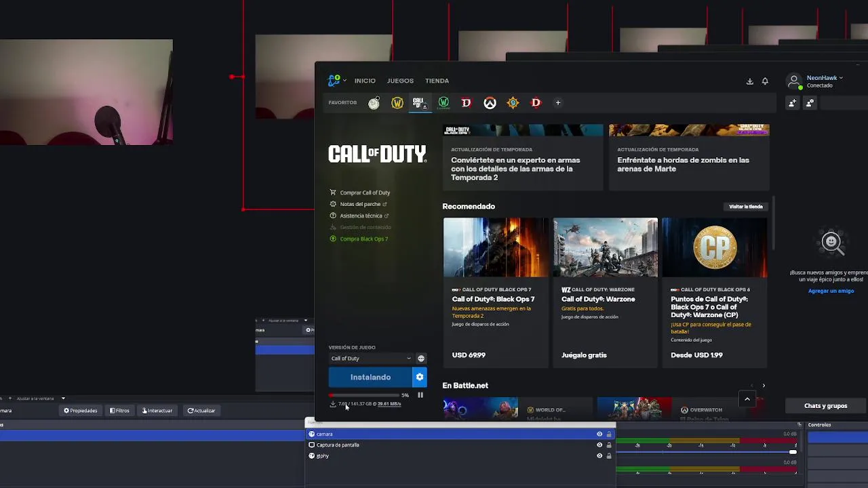The image size is (868, 488).
Task: Open Chats y grupos button
Action: pos(825,406)
